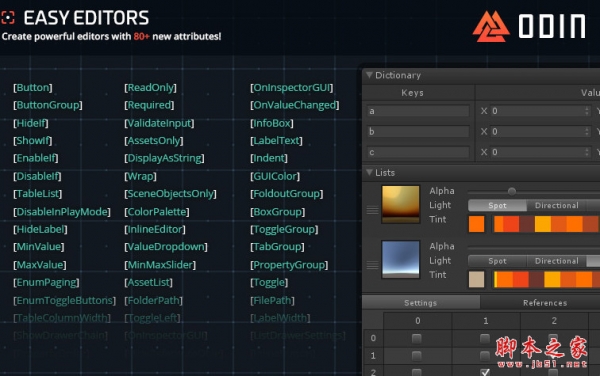
Task: Collapse the Dictionary foldout
Action: [x=369, y=75]
